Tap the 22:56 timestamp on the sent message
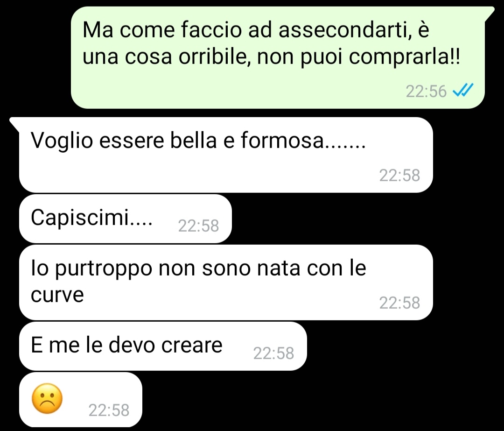The height and width of the screenshot is (431, 504). coord(426,92)
